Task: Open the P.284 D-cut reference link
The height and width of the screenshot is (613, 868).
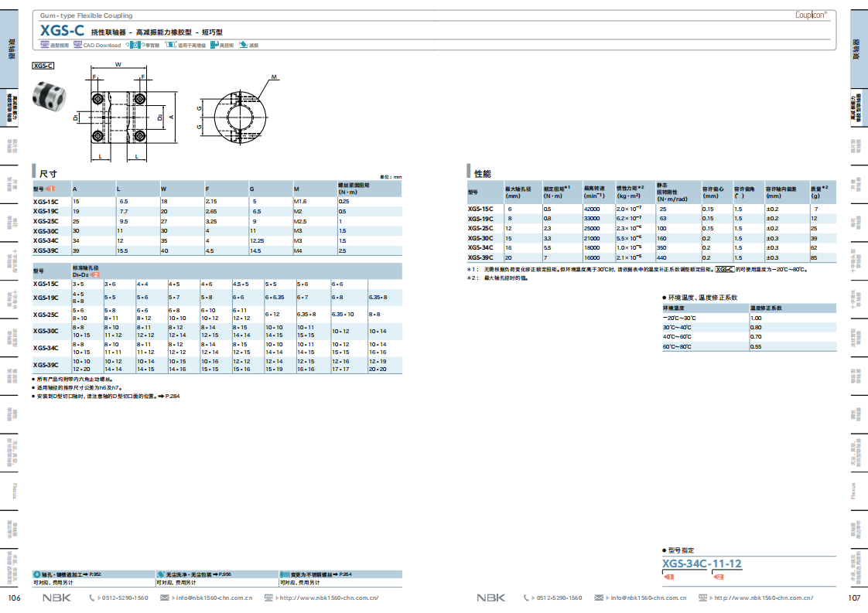Action: tap(173, 396)
